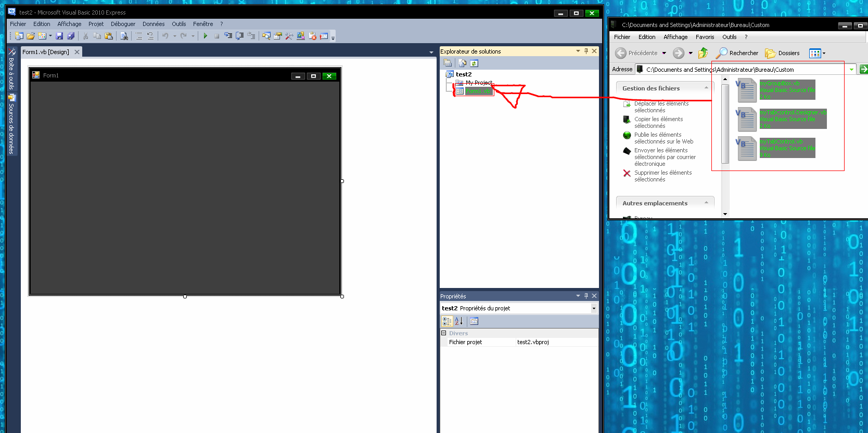Open Déboguer menu
The width and height of the screenshot is (868, 433).
(x=123, y=24)
